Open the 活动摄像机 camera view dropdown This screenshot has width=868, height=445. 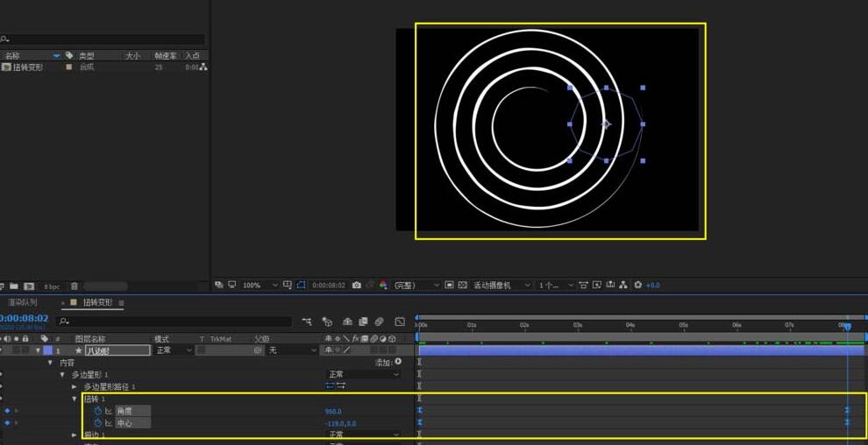(502, 286)
